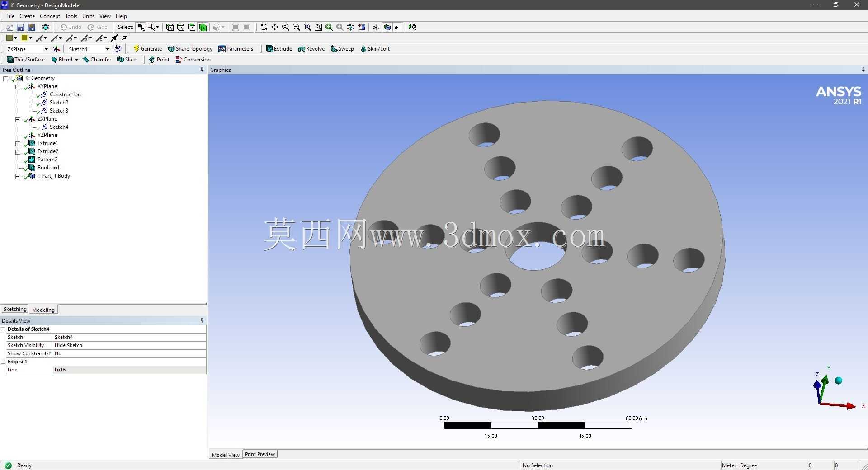This screenshot has height=470, width=868.
Task: Select the green body selection filter
Action: coord(203,27)
